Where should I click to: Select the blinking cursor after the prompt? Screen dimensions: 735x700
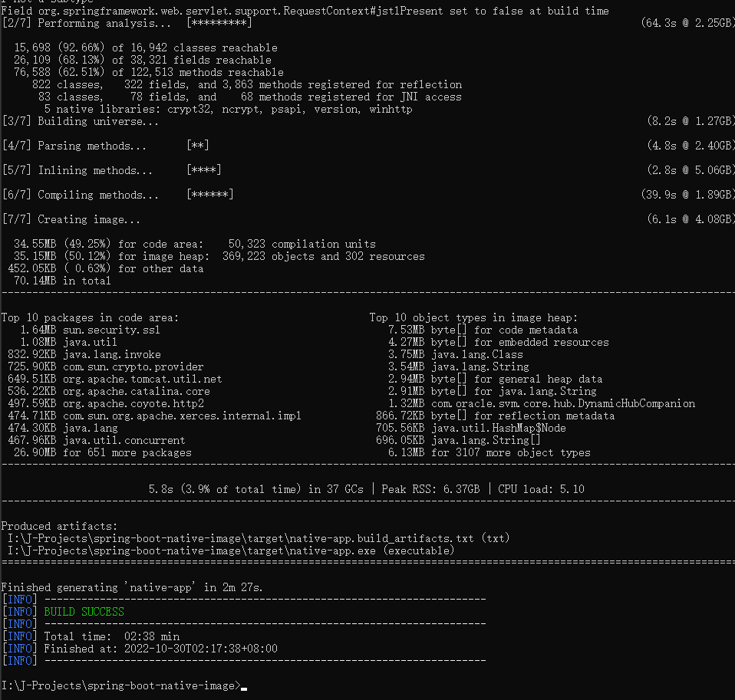[244, 686]
